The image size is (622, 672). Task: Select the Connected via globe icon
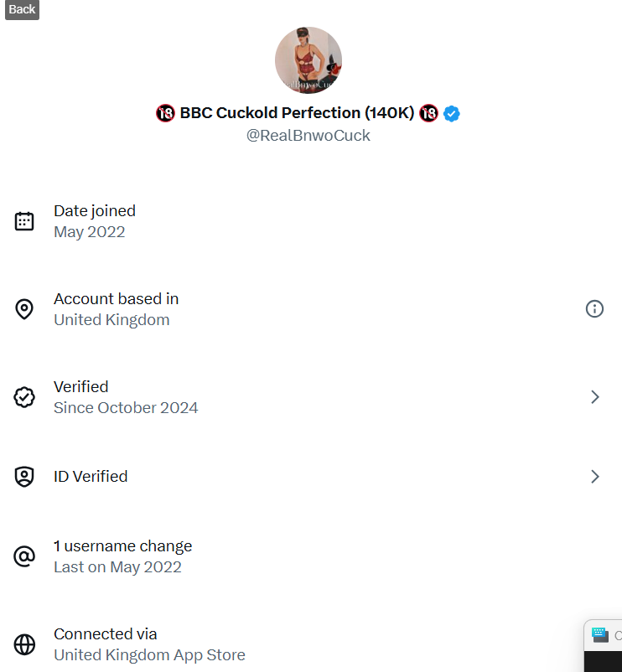click(25, 644)
